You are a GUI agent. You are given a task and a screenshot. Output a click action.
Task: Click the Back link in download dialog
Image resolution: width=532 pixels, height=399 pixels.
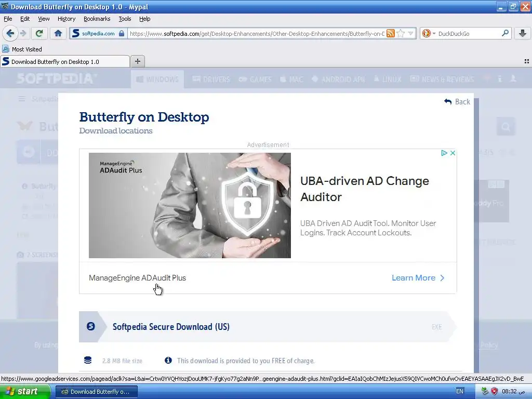pyautogui.click(x=457, y=101)
